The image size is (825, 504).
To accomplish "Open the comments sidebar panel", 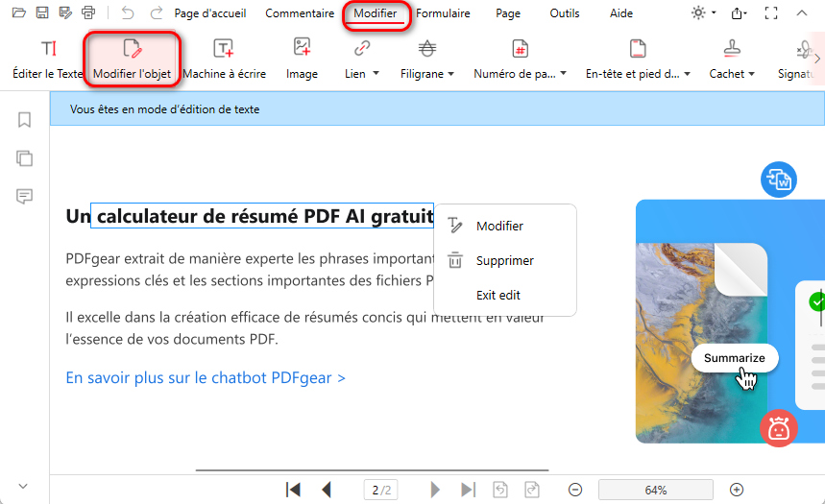I will pos(24,196).
